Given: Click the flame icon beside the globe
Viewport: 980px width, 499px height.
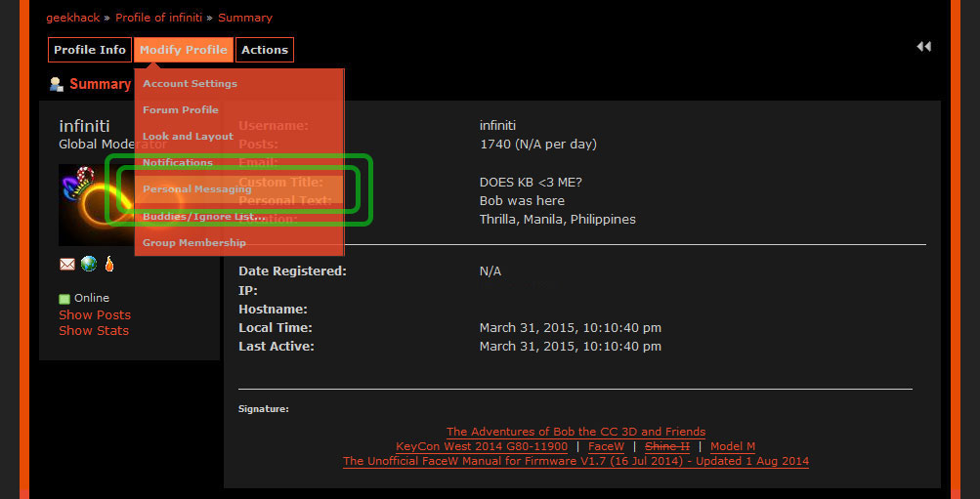Looking at the screenshot, I should point(109,264).
